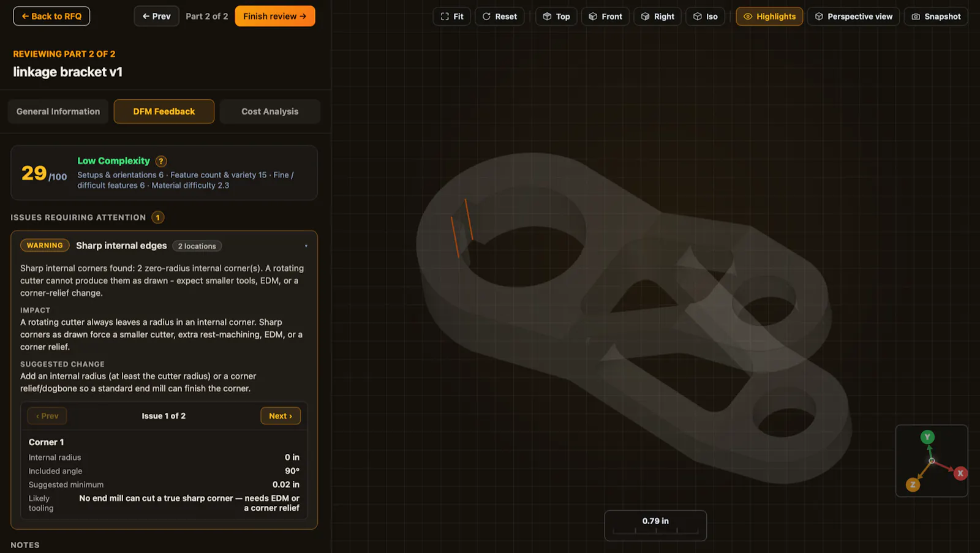Viewport: 980px width, 553px height.
Task: Click the complexity help question-mark icon
Action: click(161, 161)
